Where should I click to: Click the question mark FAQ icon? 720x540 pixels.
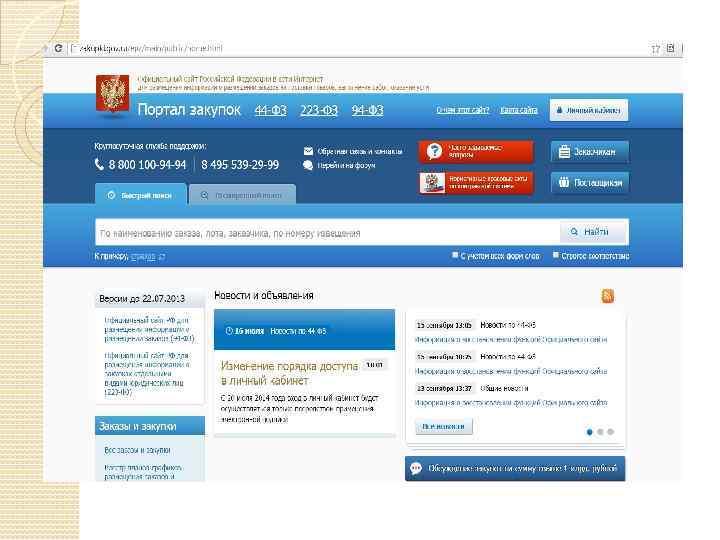pos(434,151)
